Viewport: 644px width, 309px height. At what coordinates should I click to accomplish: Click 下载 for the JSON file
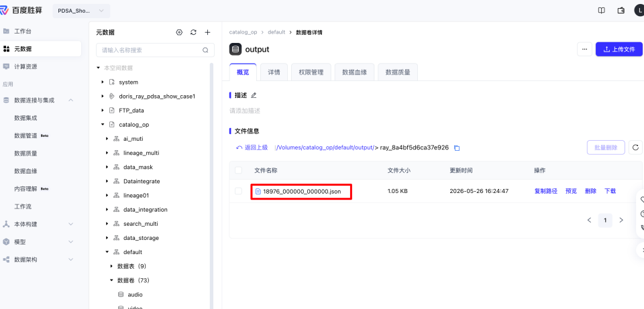(610, 191)
